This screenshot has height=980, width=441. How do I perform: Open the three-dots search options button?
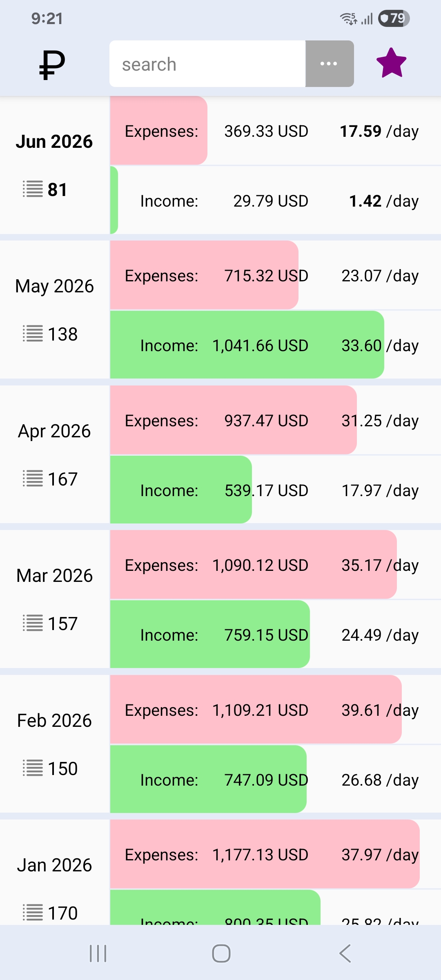330,64
